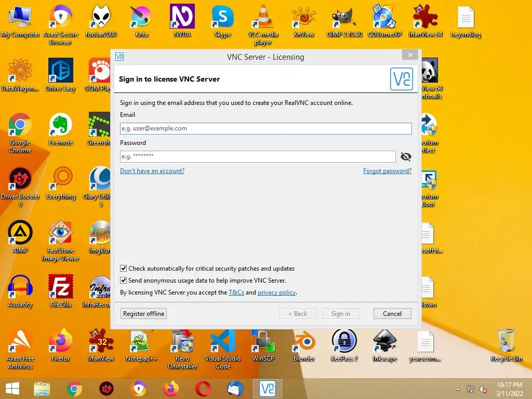Open the privacy policy link
The width and height of the screenshot is (532, 399).
pos(276,292)
